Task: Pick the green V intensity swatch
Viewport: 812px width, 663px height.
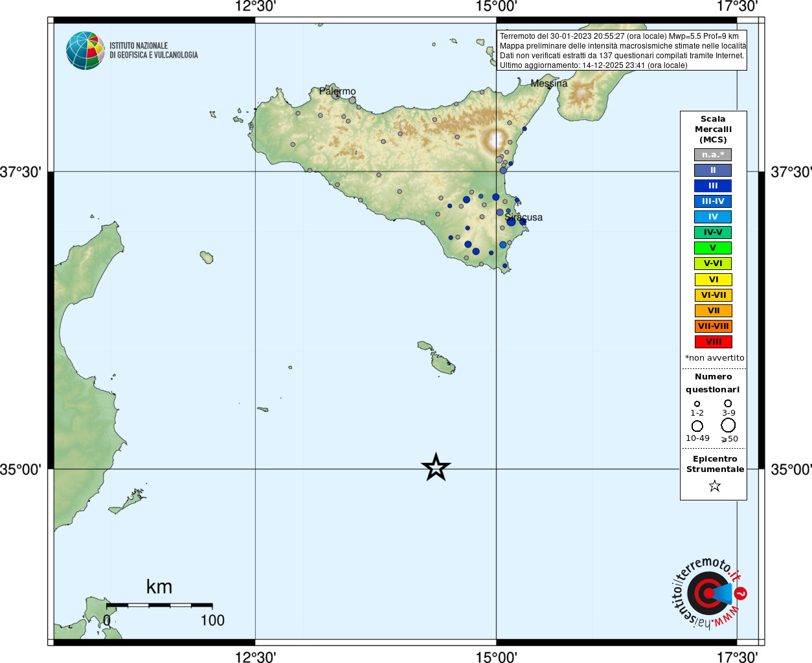Action: 713,248
